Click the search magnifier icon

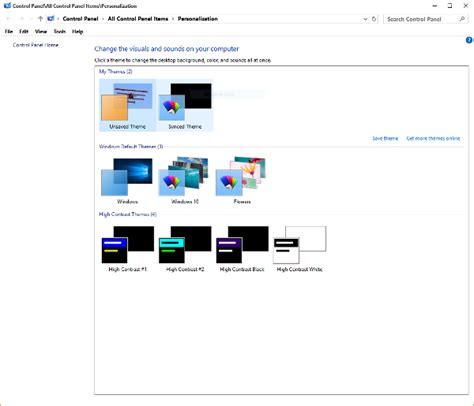click(462, 19)
